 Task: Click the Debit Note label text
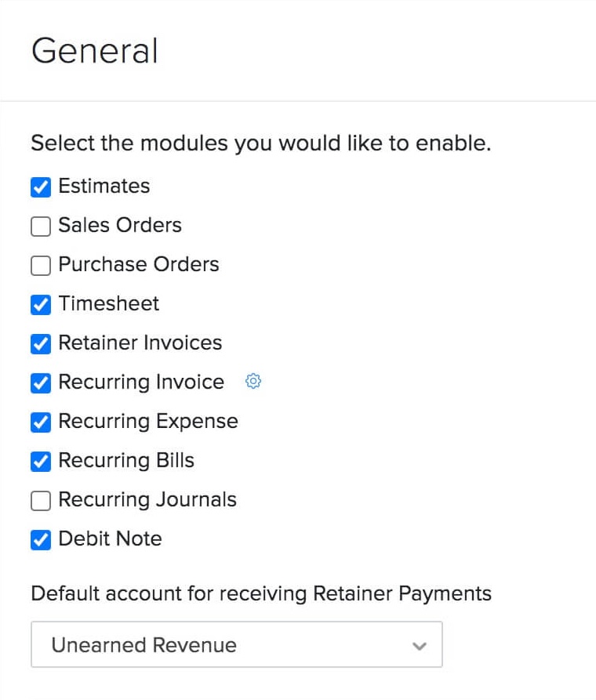point(110,539)
